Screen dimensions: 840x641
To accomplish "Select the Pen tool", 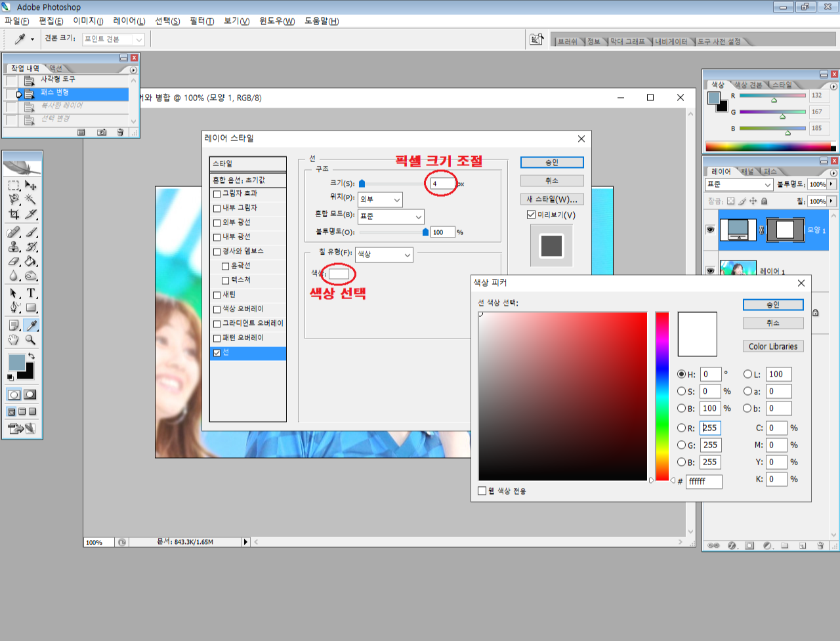I will point(14,307).
